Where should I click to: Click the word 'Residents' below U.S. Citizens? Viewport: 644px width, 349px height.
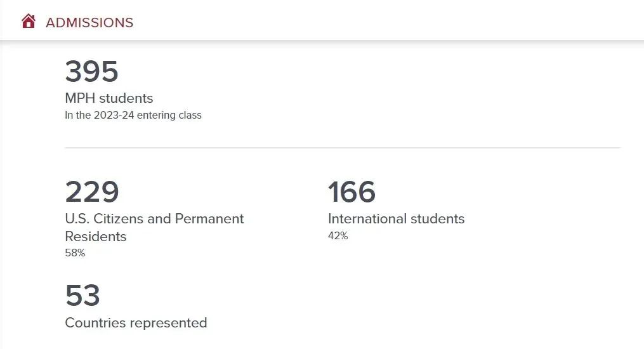pos(96,237)
